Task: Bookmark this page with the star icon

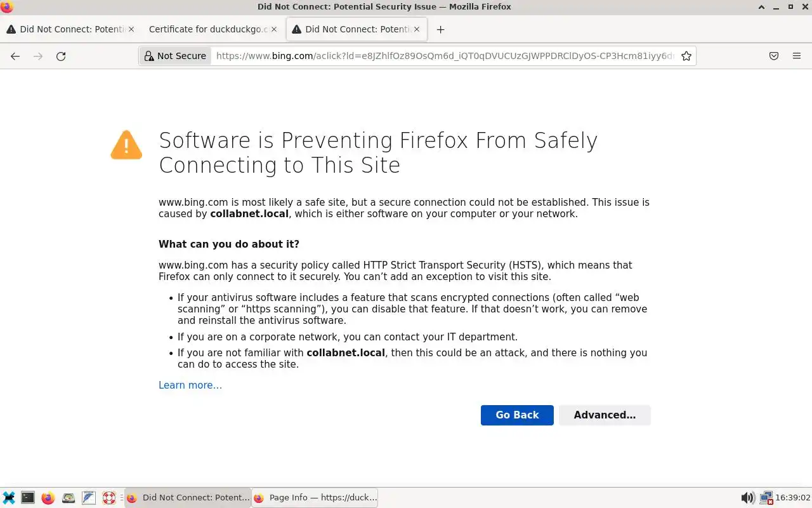Action: tap(686, 56)
